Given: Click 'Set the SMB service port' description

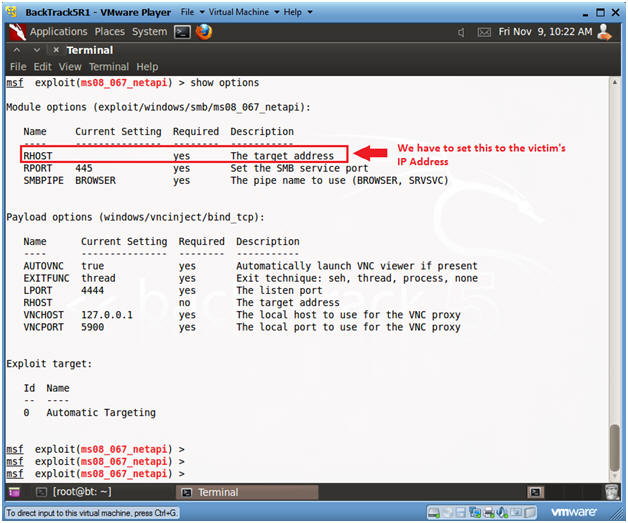Looking at the screenshot, I should coord(299,168).
